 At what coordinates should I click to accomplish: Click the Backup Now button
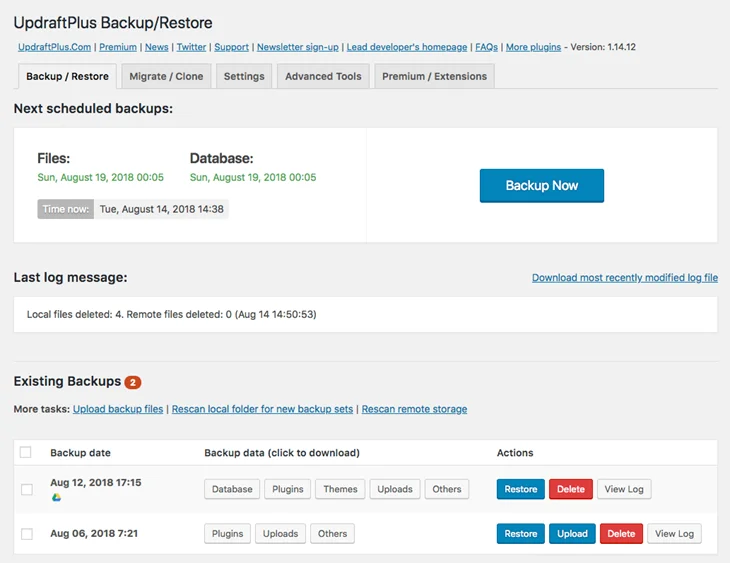pos(542,185)
